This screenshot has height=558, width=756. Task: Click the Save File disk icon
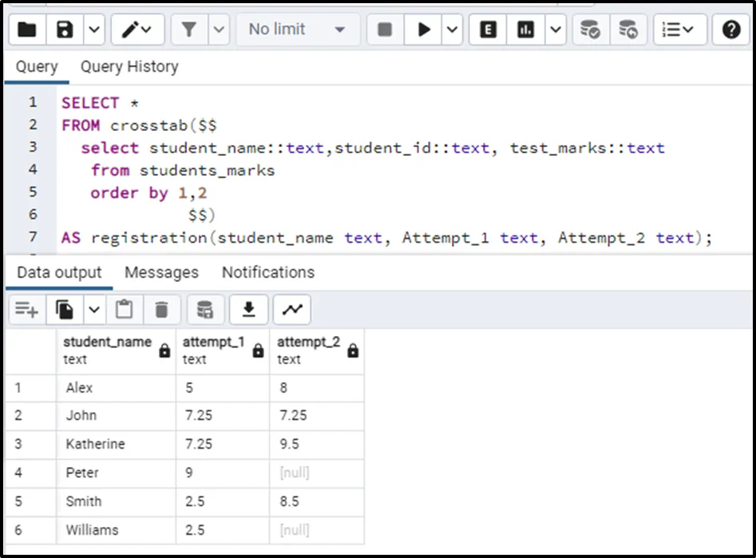[65, 30]
